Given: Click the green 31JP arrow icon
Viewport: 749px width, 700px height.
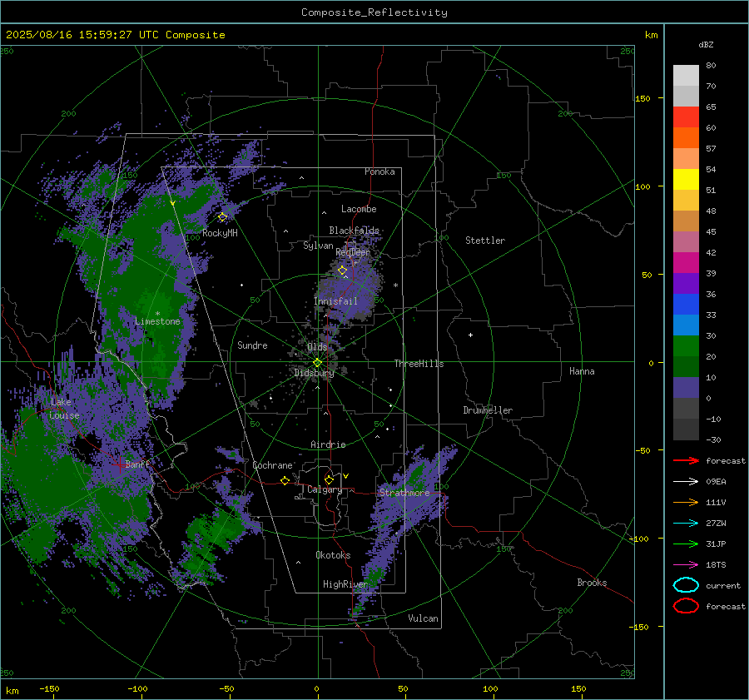Looking at the screenshot, I should pos(686,544).
